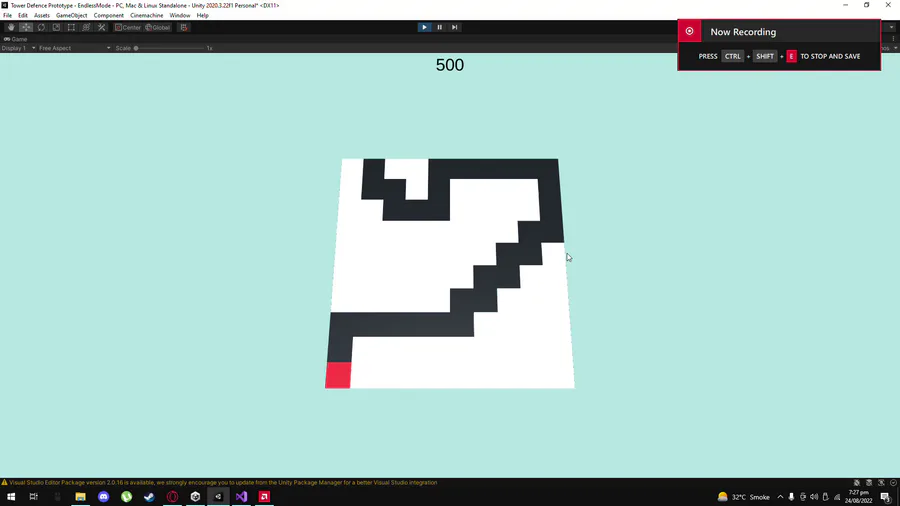Viewport: 900px width, 506px height.
Task: Open Visual Studio from the taskbar
Action: click(x=241, y=497)
